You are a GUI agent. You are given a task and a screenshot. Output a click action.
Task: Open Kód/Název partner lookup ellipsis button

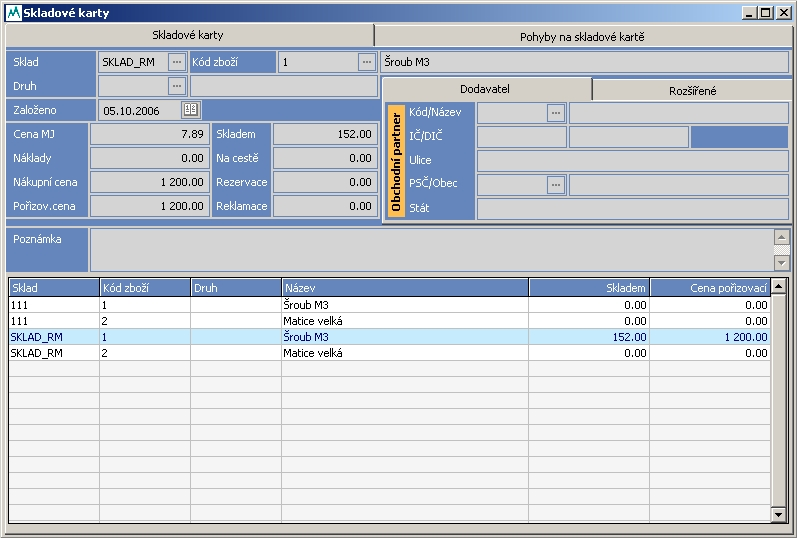tap(556, 113)
